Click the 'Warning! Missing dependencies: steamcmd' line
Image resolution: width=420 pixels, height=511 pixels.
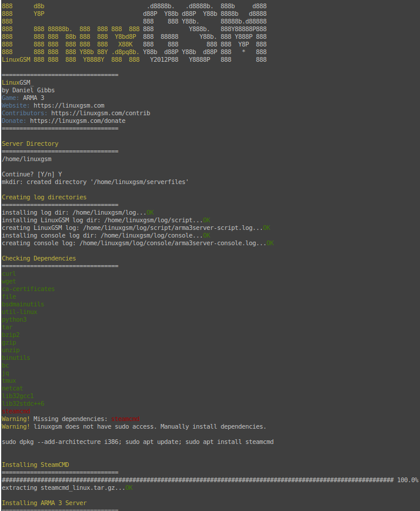point(71,419)
